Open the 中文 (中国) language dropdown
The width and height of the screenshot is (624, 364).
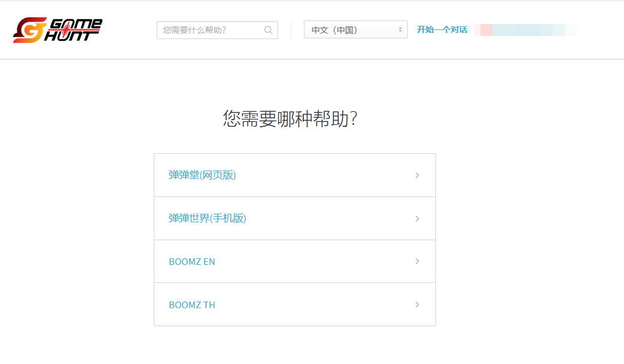(356, 30)
